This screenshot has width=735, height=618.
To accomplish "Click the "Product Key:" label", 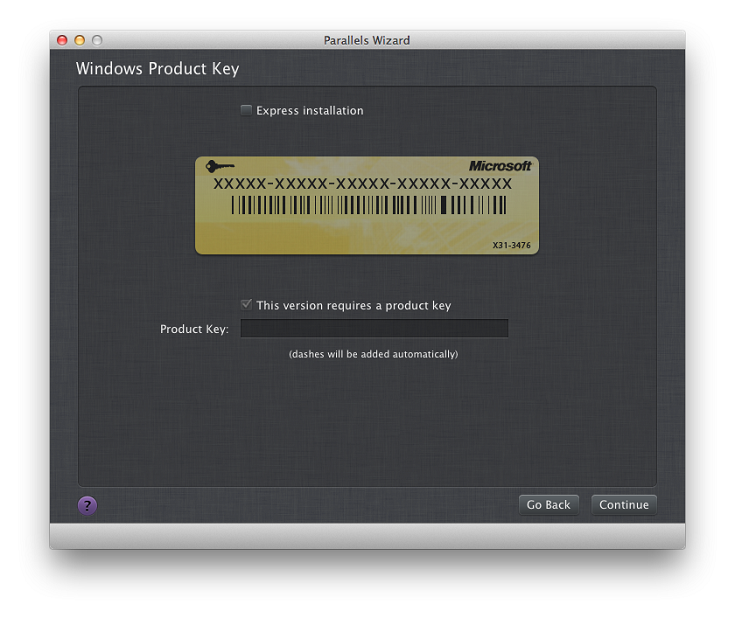I will click(x=194, y=329).
